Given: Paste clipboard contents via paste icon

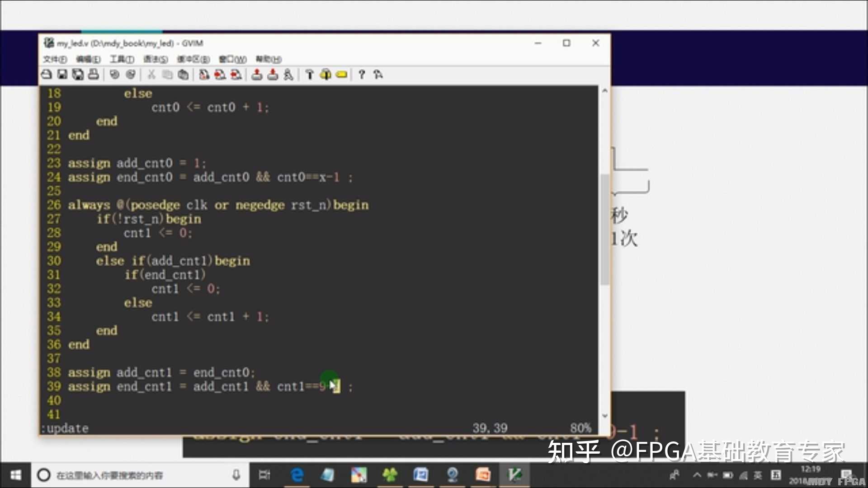Looking at the screenshot, I should coord(183,75).
